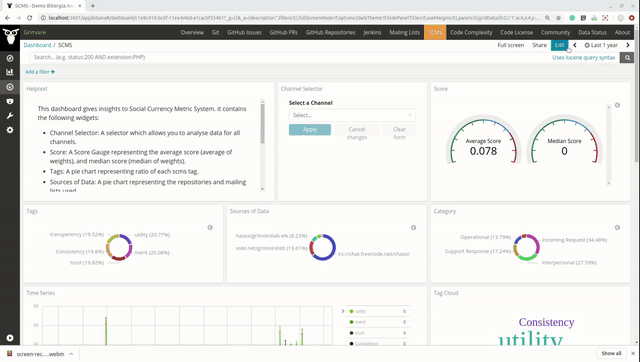Open the About menu
640x362 pixels.
(622, 32)
